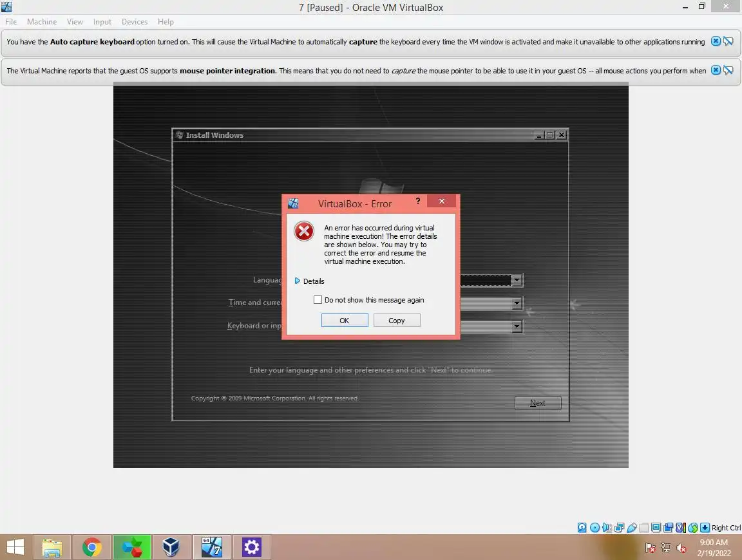Click OK in the error dialog
This screenshot has width=742, height=560.
(x=345, y=320)
